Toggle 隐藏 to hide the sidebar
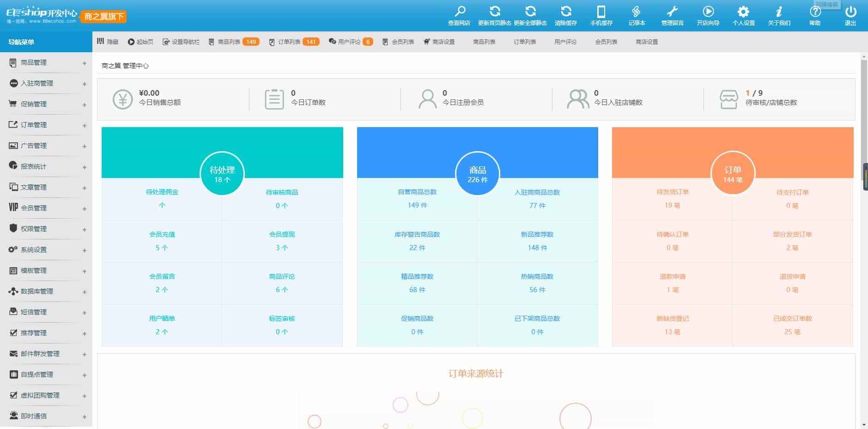The width and height of the screenshot is (868, 429). pyautogui.click(x=108, y=42)
